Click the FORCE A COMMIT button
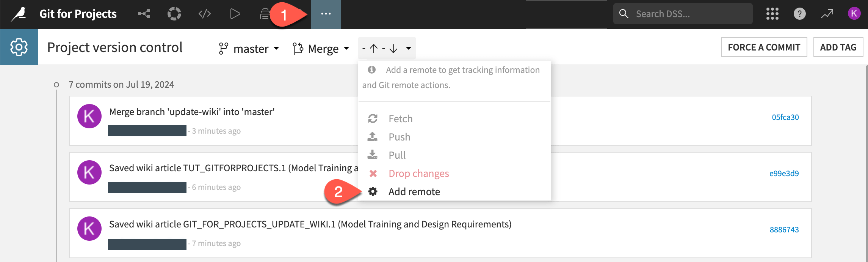Image resolution: width=868 pixels, height=262 pixels. pos(764,47)
